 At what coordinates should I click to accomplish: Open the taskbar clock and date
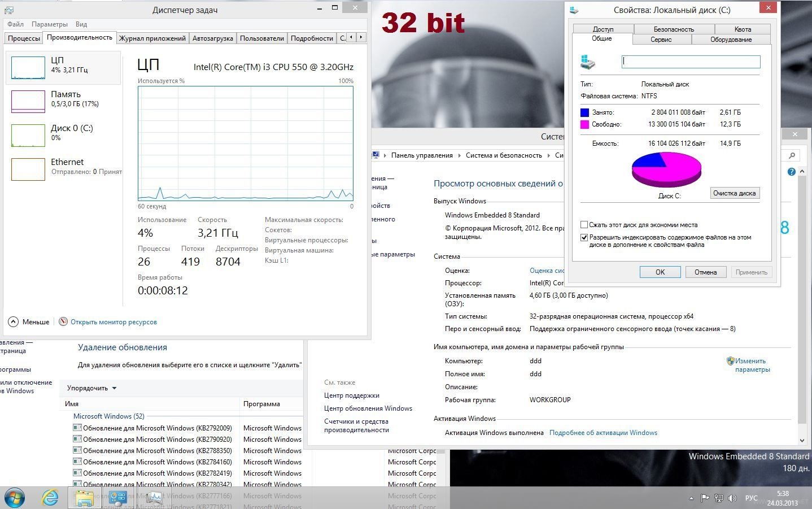click(783, 498)
